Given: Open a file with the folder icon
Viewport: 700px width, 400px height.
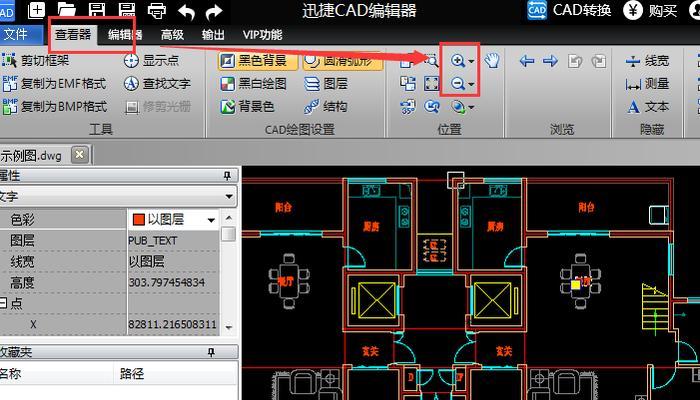Looking at the screenshot, I should [67, 10].
